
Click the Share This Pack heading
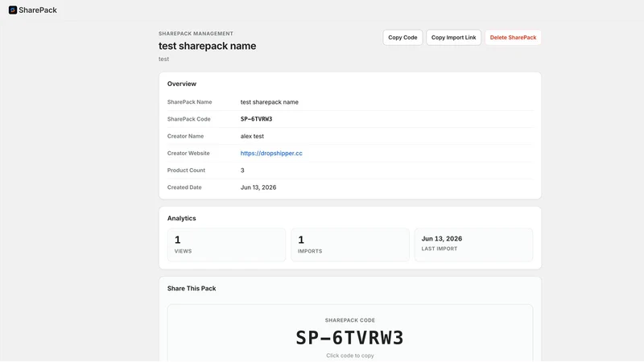pos(192,289)
